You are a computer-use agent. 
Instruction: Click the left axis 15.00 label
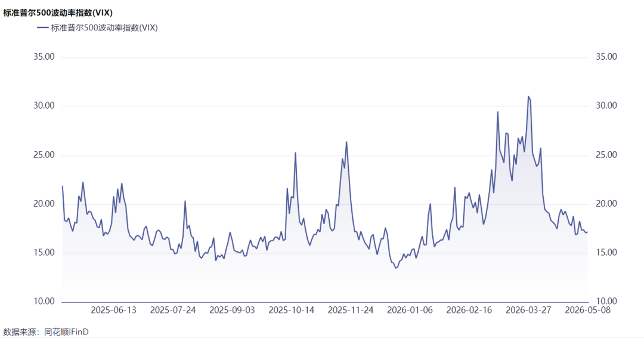coord(44,253)
